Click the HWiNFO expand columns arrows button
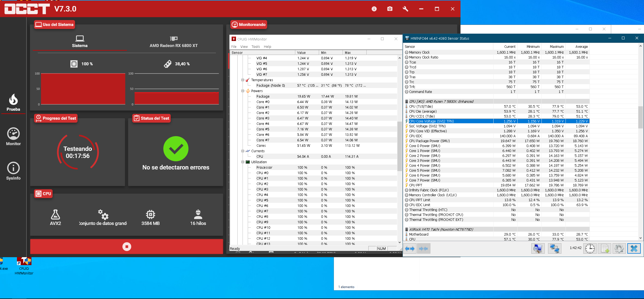 (410, 248)
